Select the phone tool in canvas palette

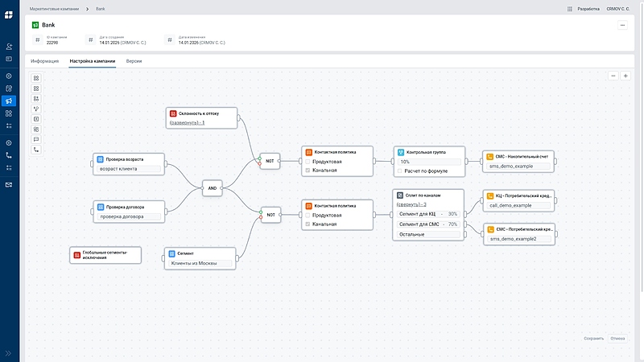click(x=36, y=150)
